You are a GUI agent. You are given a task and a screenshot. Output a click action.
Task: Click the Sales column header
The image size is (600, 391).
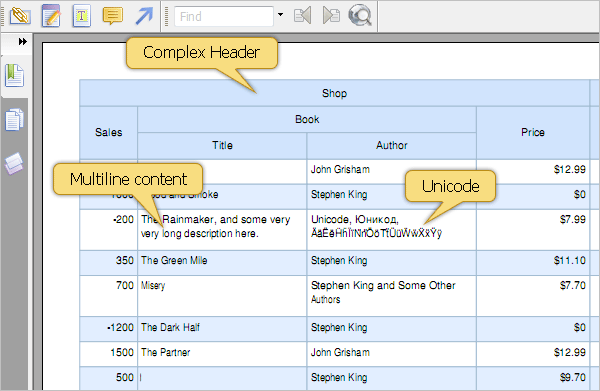[x=109, y=132]
